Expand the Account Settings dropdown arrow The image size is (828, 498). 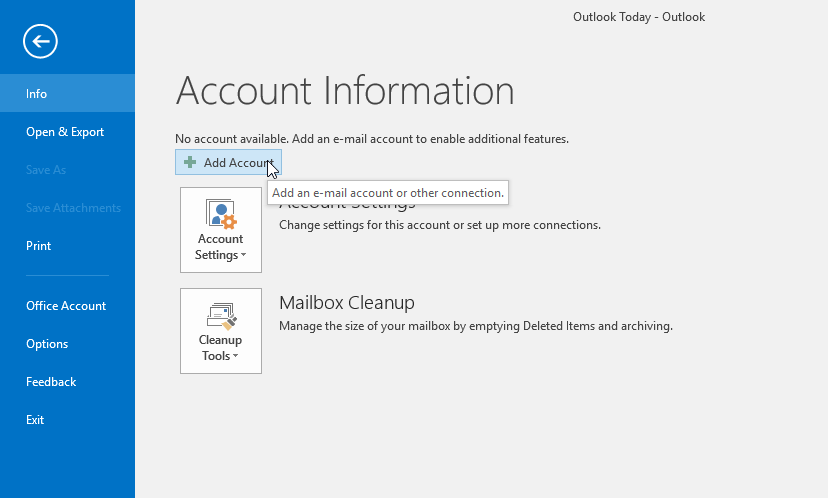coord(243,255)
